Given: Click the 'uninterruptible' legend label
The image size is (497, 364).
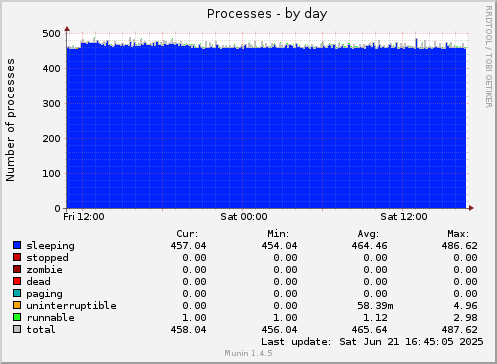Looking at the screenshot, I should (71, 306).
